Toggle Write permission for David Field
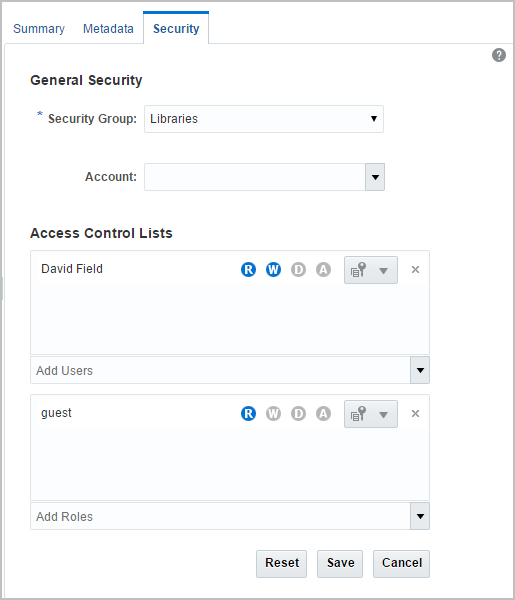This screenshot has width=515, height=600. tap(273, 270)
